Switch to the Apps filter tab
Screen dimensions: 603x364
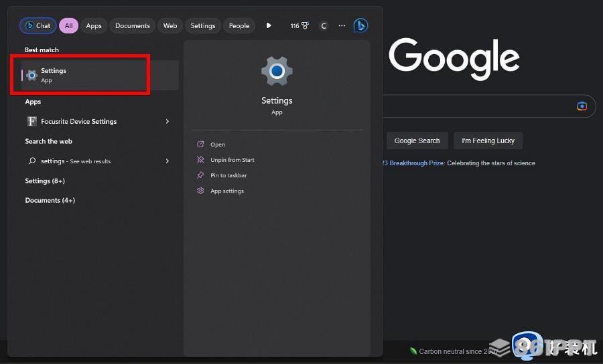(94, 25)
